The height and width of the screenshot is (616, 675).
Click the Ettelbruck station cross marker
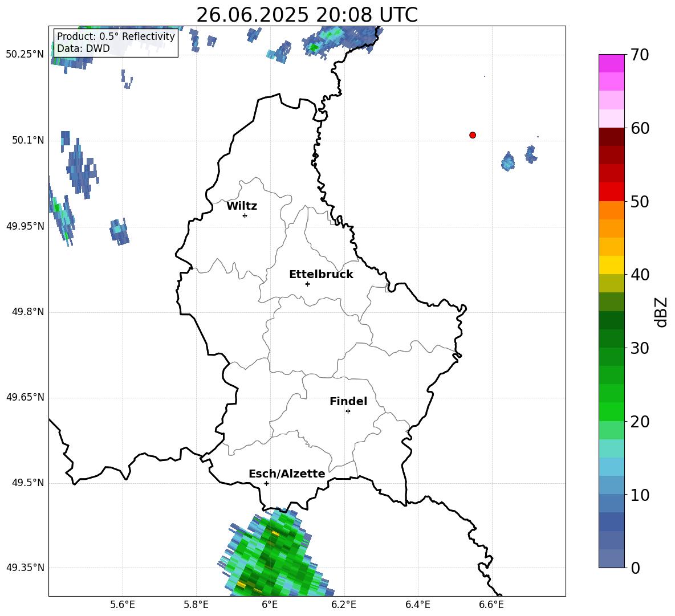point(307,284)
